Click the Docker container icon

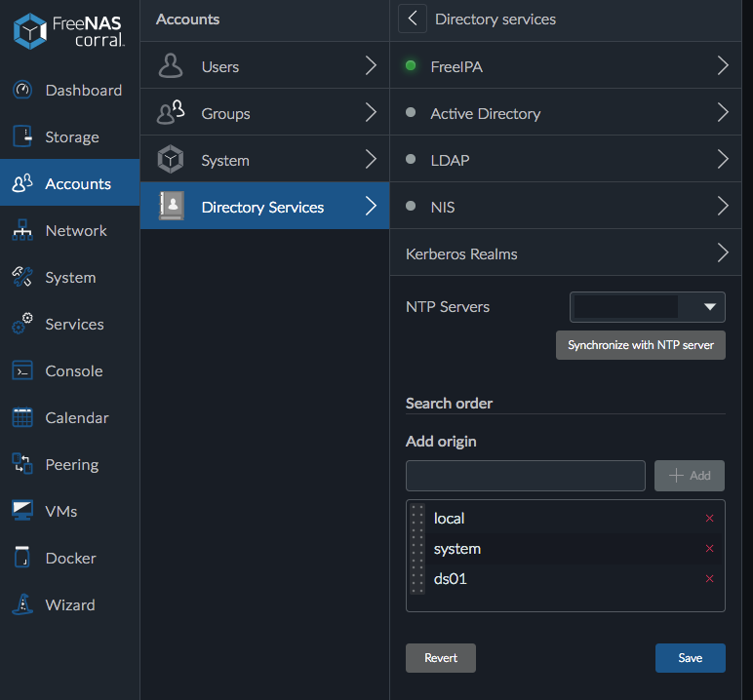22,558
